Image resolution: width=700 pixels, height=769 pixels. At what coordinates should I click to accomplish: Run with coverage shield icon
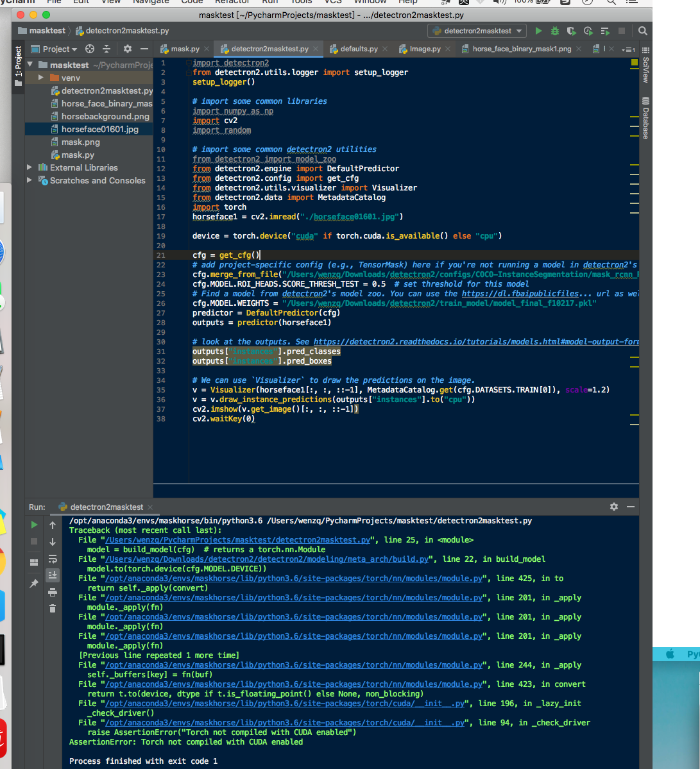(571, 31)
